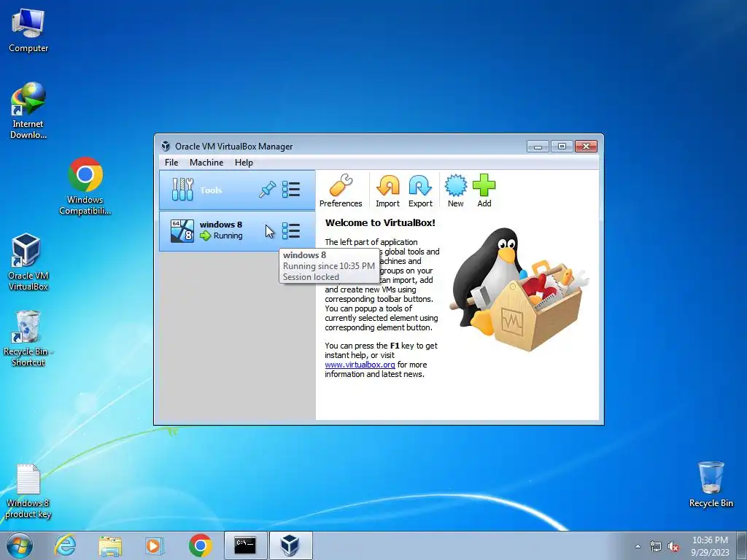
Task: Follow the www.virtualbox.org link
Action: [x=360, y=365]
